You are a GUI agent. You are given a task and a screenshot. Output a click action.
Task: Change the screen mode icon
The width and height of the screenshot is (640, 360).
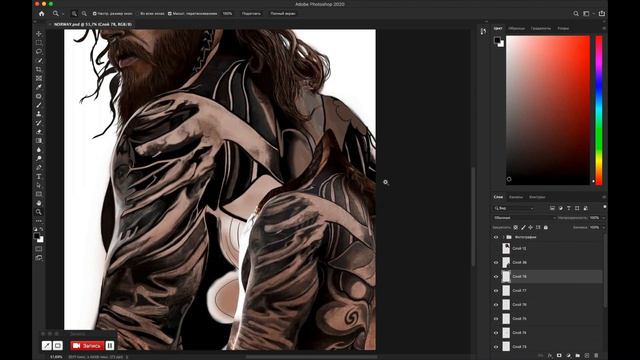(x=39, y=258)
